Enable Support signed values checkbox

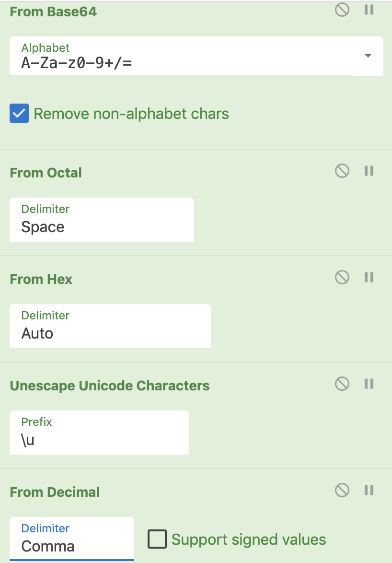[157, 539]
